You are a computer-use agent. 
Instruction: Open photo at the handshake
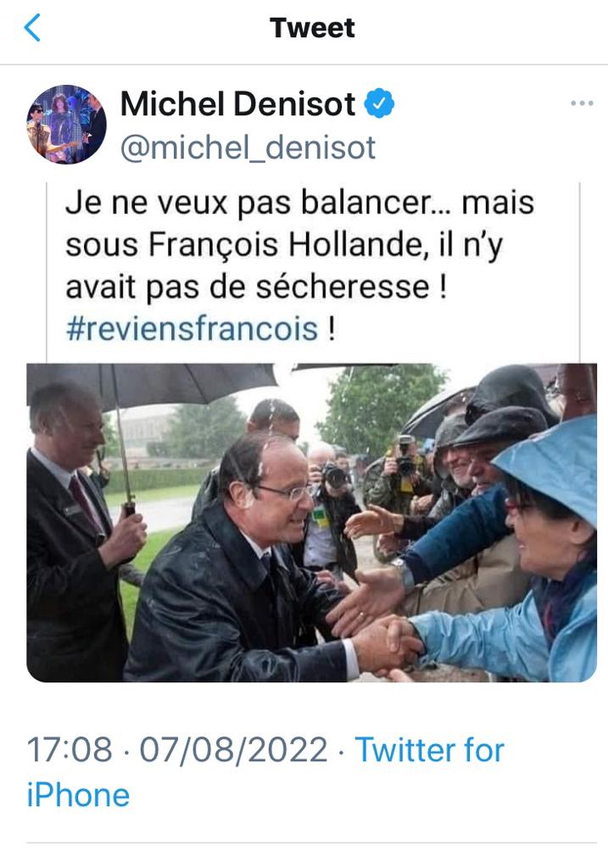388,644
